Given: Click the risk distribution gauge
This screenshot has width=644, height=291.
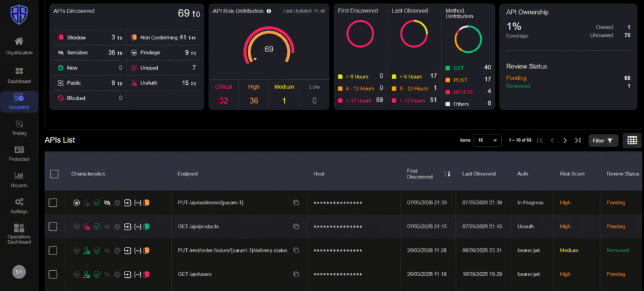Looking at the screenshot, I should tap(269, 47).
